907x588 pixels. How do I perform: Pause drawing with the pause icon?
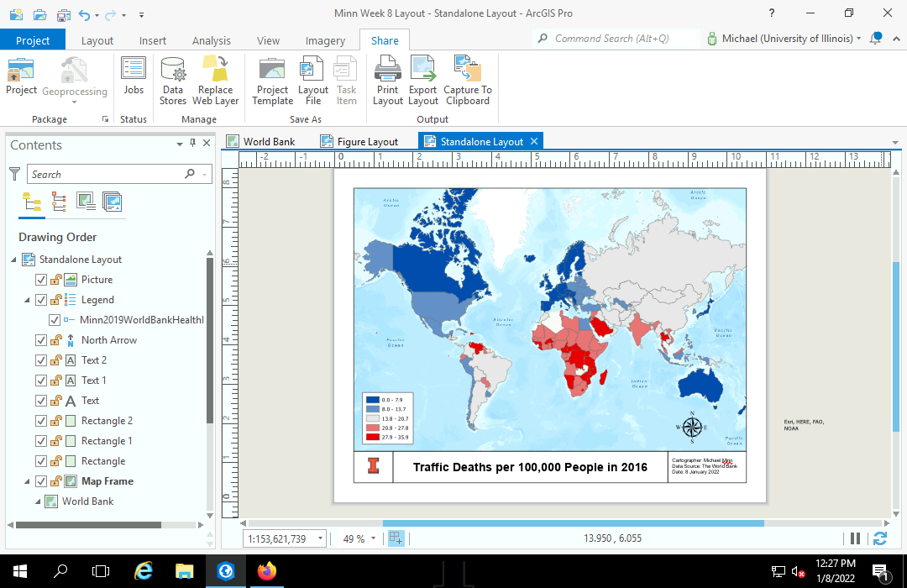tap(855, 538)
